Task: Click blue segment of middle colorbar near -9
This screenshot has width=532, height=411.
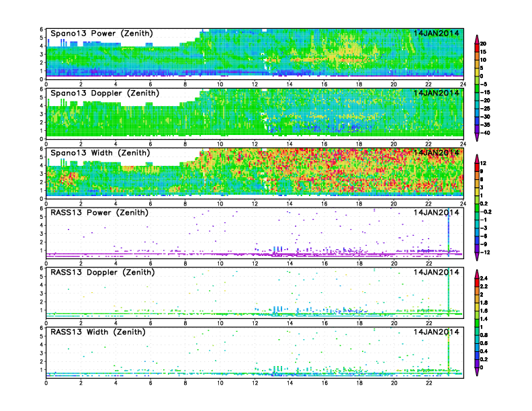Action: pos(477,240)
